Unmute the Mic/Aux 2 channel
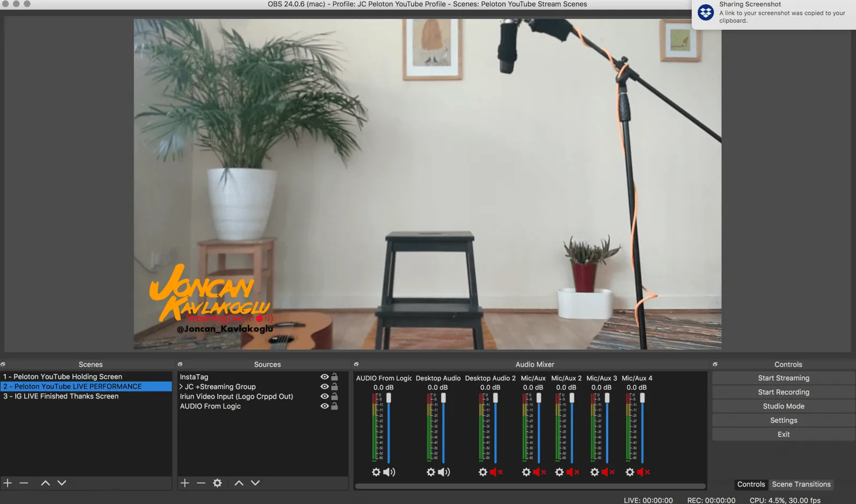Viewport: 856px width, 504px height. (x=572, y=472)
